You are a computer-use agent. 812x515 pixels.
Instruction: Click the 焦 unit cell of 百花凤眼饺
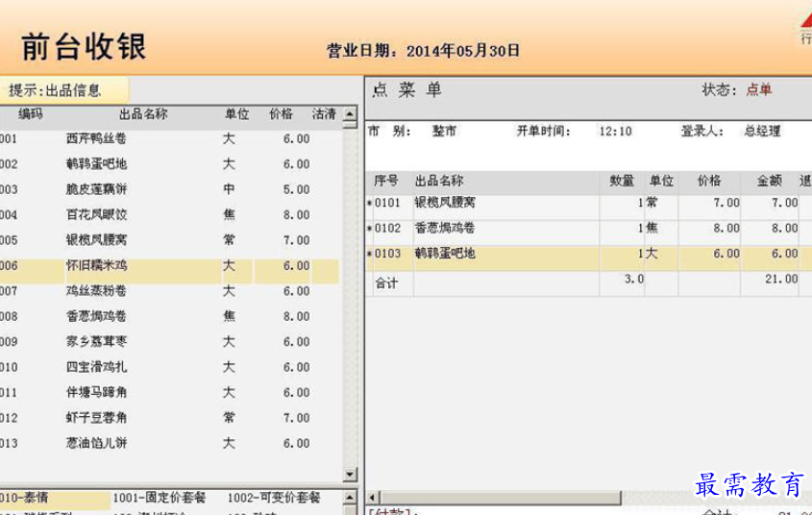(x=229, y=214)
